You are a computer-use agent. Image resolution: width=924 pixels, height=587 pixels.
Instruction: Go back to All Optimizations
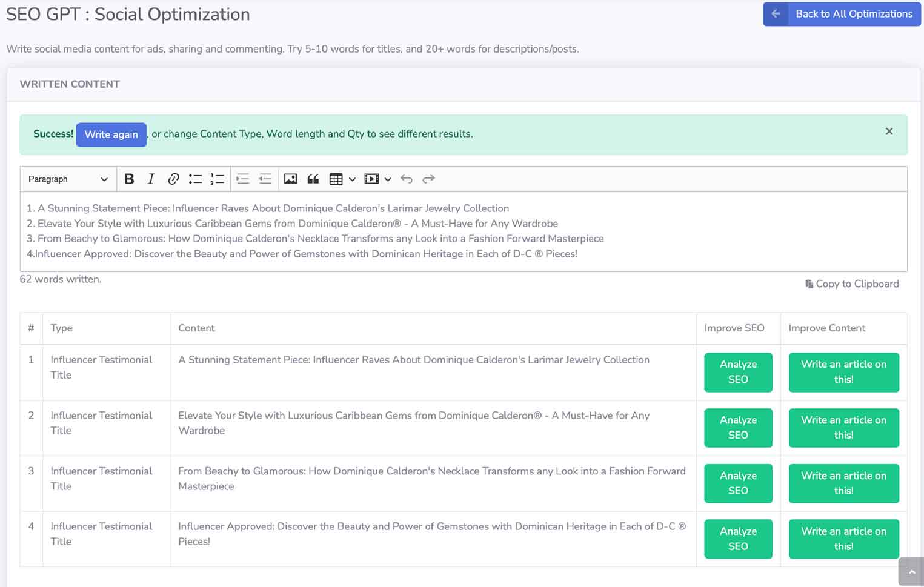point(842,14)
